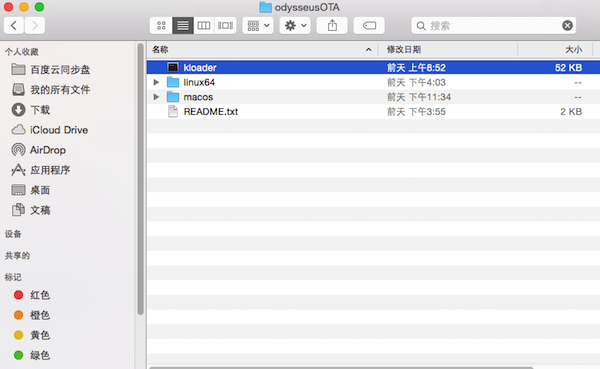
Task: Click the Edit Tags toolbar button
Action: point(369,26)
